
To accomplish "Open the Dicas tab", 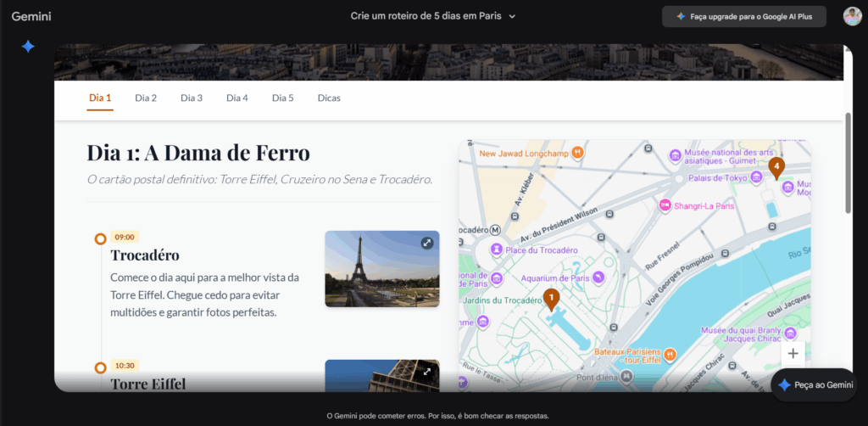I will point(329,98).
